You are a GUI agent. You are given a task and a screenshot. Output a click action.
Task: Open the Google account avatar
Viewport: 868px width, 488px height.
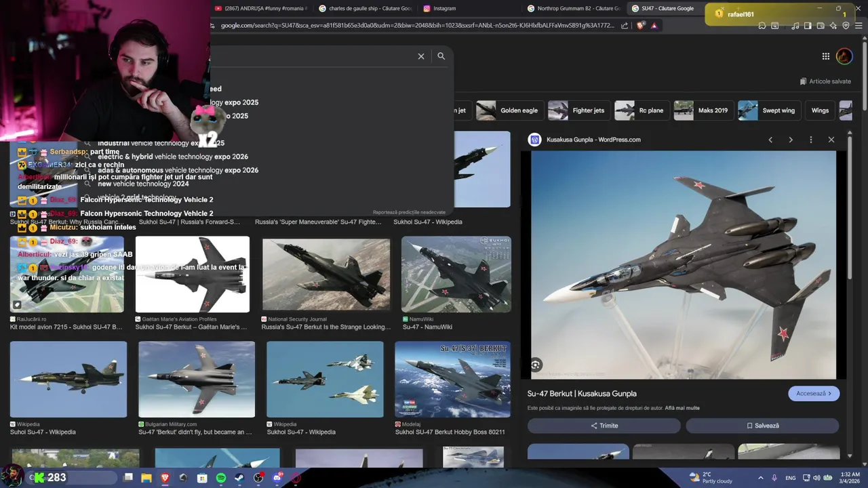click(x=844, y=56)
